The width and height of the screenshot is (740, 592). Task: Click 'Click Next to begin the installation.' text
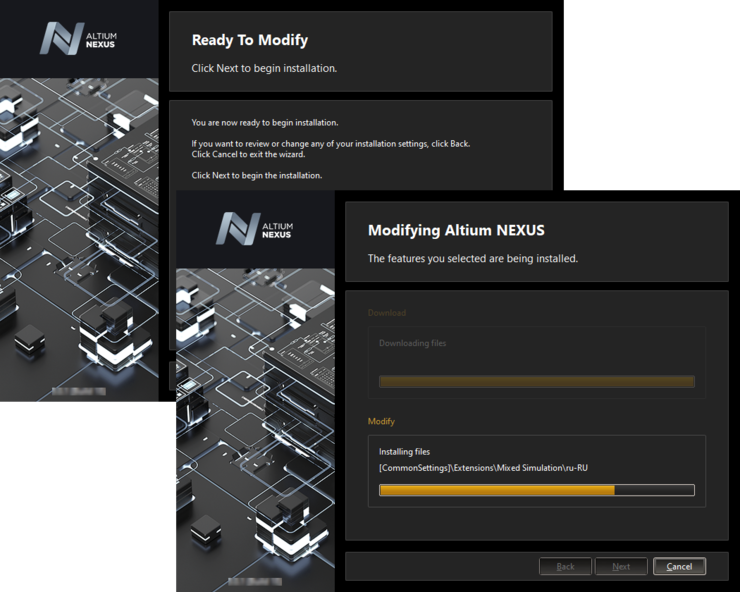(257, 176)
